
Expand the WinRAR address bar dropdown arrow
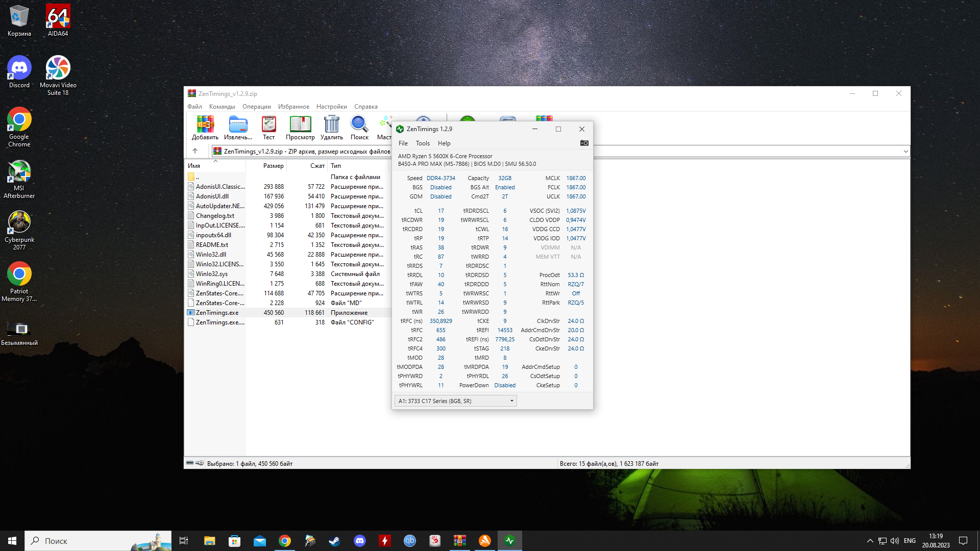tap(905, 152)
